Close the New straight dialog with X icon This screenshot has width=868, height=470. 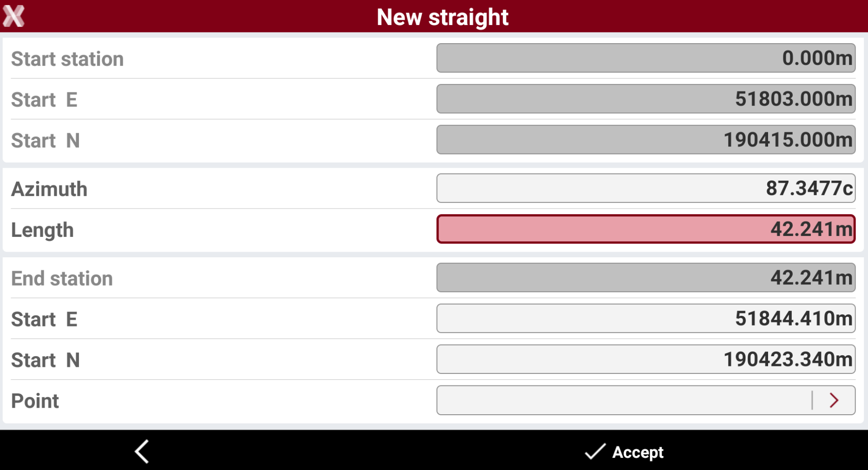(13, 16)
